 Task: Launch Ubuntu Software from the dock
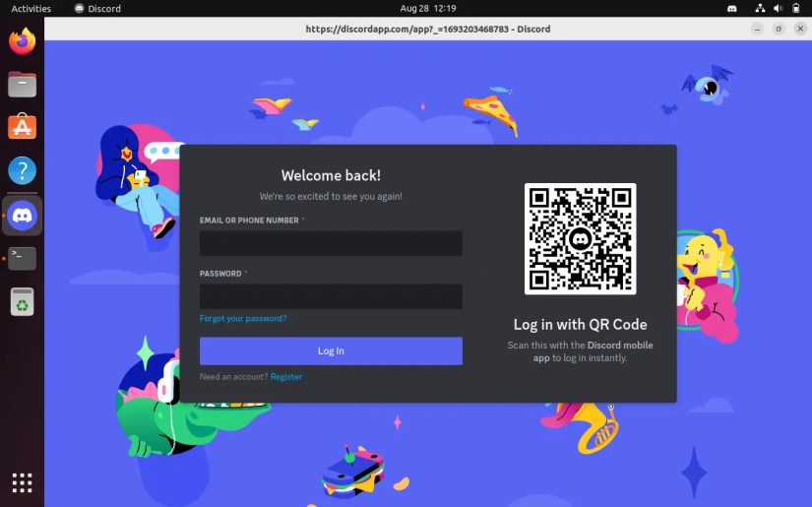pyautogui.click(x=23, y=127)
